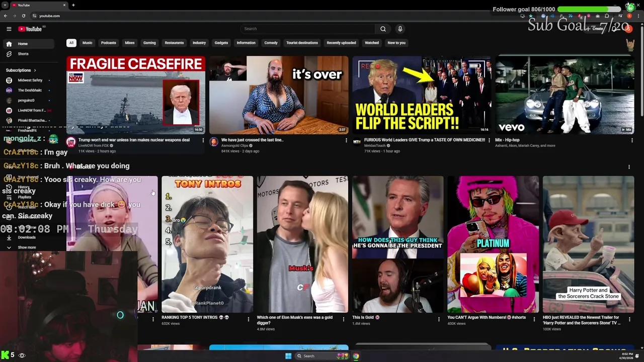Open the Chrome profile S avatar
The width and height of the screenshot is (644, 362).
point(629,16)
